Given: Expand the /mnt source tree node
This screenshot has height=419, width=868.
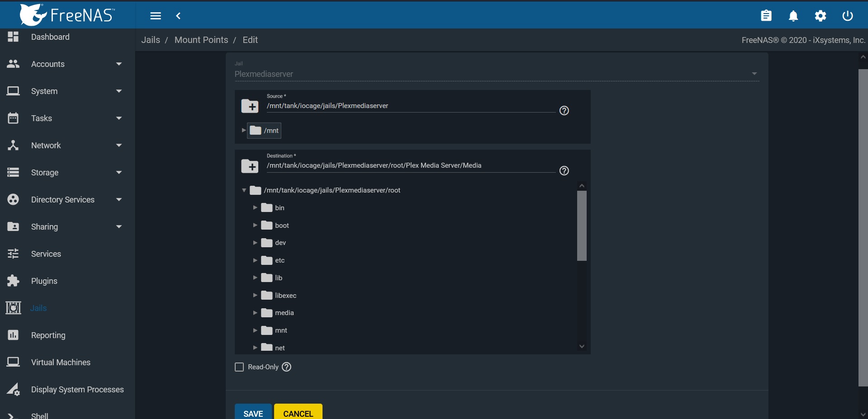Looking at the screenshot, I should 243,130.
